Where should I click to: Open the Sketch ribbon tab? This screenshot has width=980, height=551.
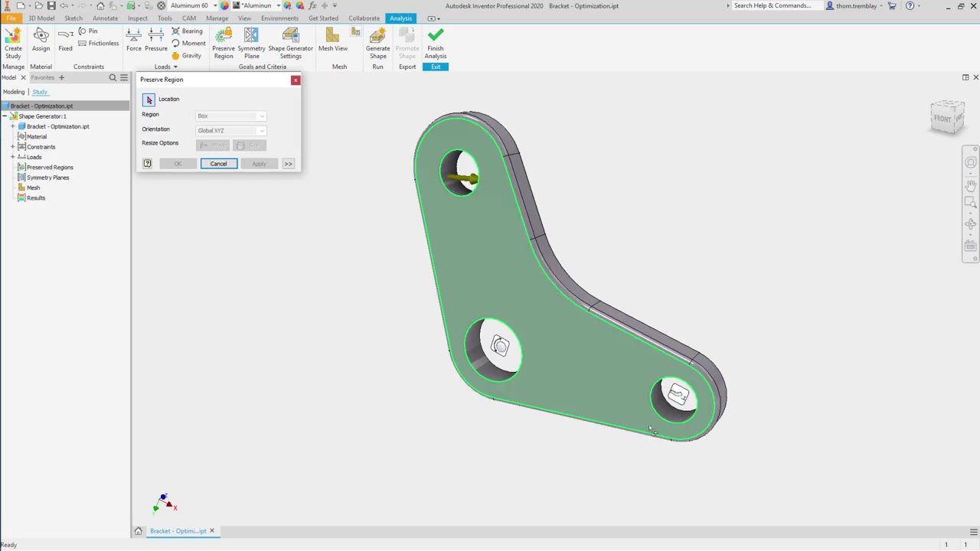point(73,18)
